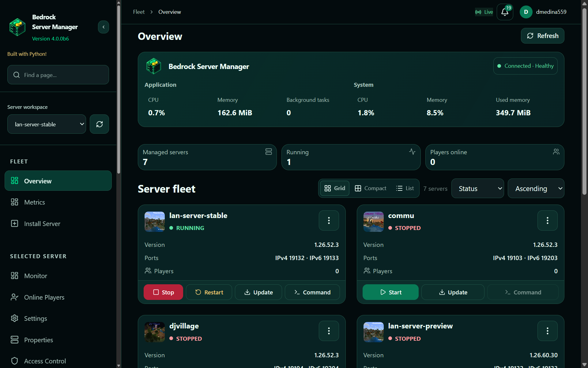Update the lan-server-stable server
This screenshot has width=588, height=368.
tap(258, 292)
